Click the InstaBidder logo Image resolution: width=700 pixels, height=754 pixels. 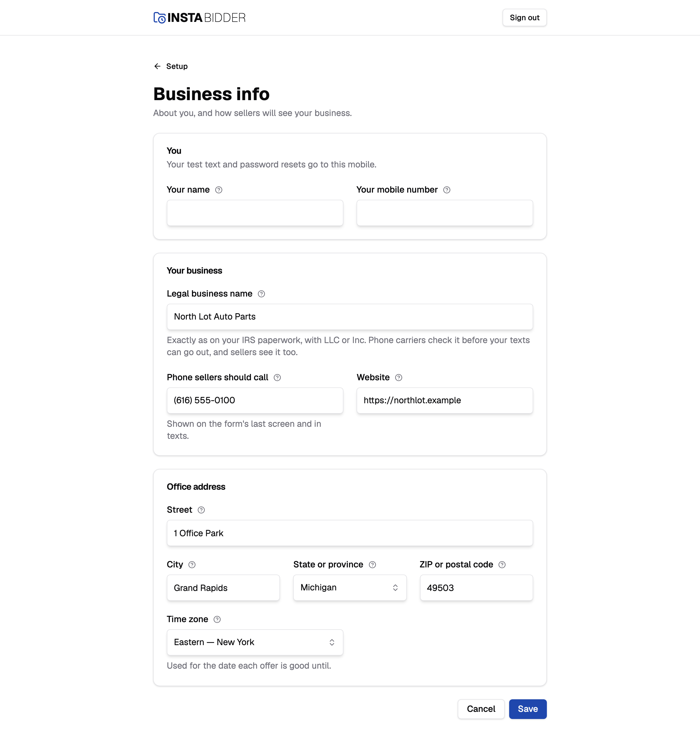coord(200,18)
